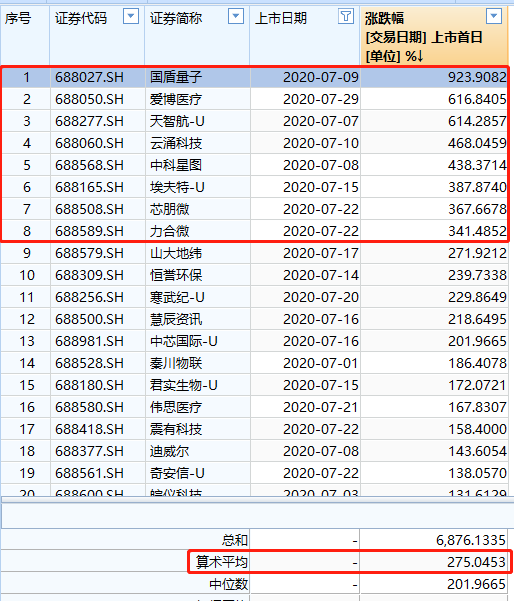Click the horizontal scrollbar below the table
Image resolution: width=514 pixels, height=601 pixels.
[257, 499]
